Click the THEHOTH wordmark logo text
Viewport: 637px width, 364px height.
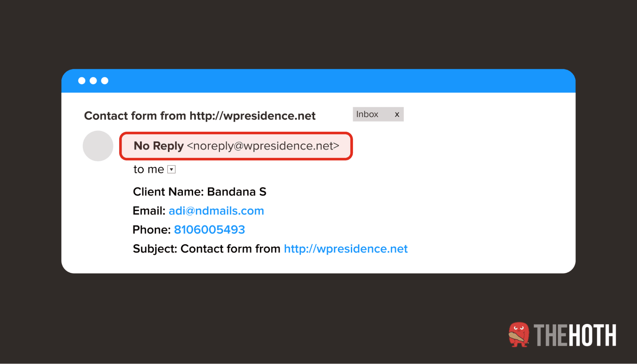click(x=575, y=335)
